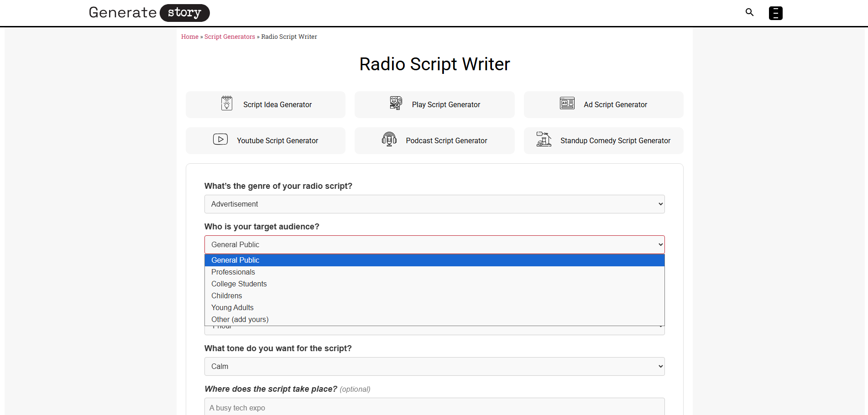Click 'Where does the script take place?' label
Screen dimensions: 868x415
click(x=271, y=389)
